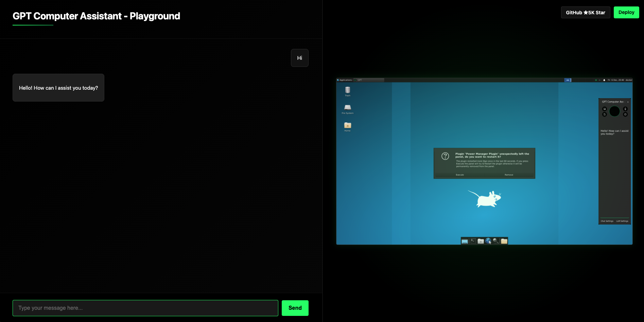Screen dimensions: 644x322
Task: Click Remove in the plugin dialog
Action: tap(509, 175)
